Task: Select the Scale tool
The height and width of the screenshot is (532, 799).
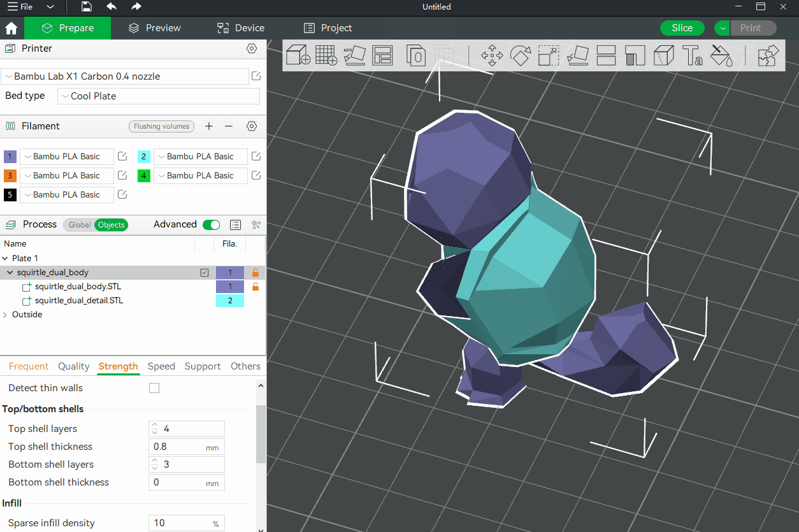Action: tap(549, 55)
